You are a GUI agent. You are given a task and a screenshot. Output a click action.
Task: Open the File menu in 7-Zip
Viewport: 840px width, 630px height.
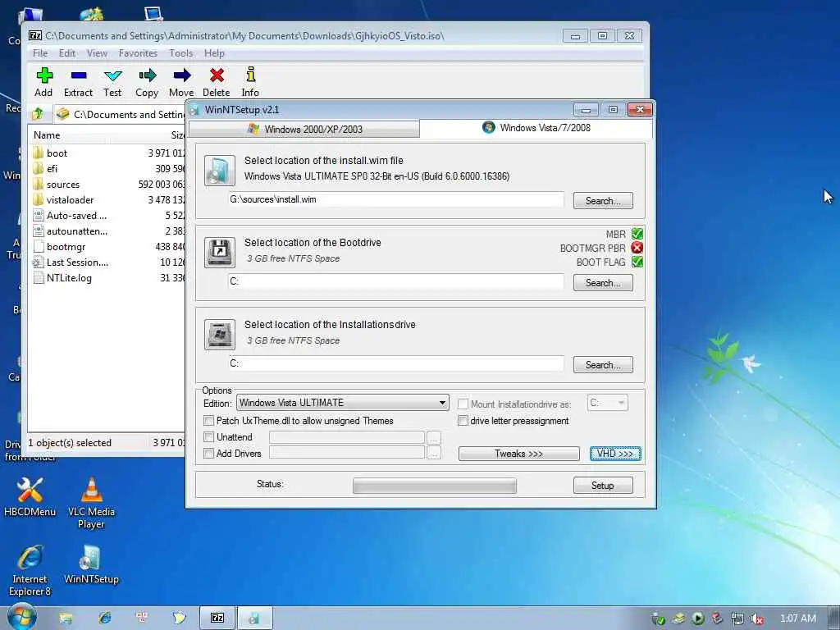point(40,53)
